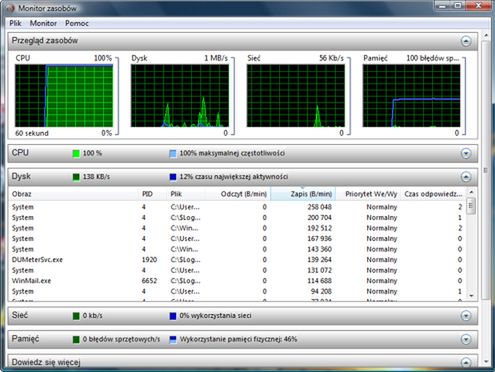The width and height of the screenshot is (495, 372).
Task: Select the WinMail.exe process row
Action: [x=237, y=281]
